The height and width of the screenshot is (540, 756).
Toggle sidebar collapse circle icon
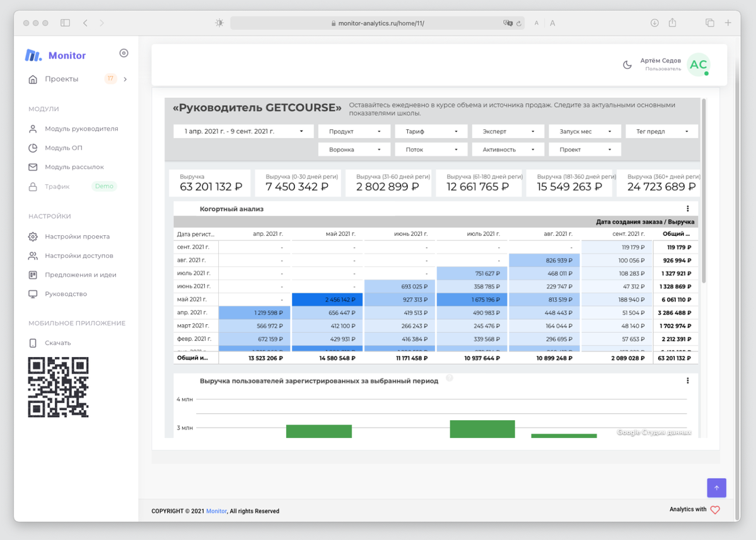(x=124, y=53)
